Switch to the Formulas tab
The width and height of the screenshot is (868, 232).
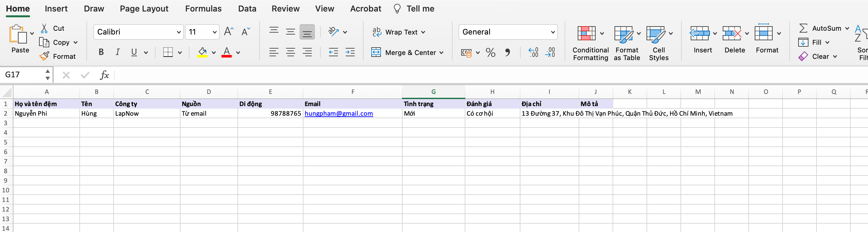coord(203,9)
